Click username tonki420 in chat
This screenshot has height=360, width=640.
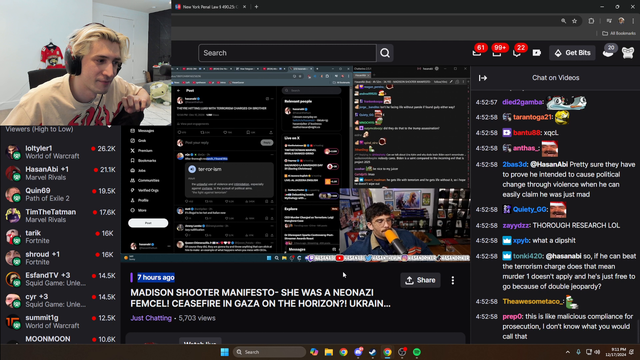[x=528, y=256]
